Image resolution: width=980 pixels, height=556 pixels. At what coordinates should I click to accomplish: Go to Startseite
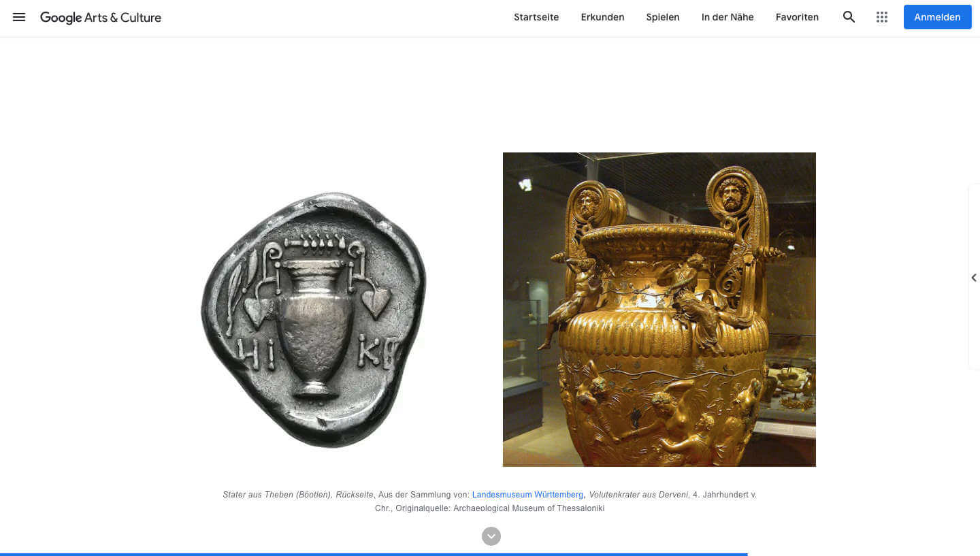pos(536,17)
